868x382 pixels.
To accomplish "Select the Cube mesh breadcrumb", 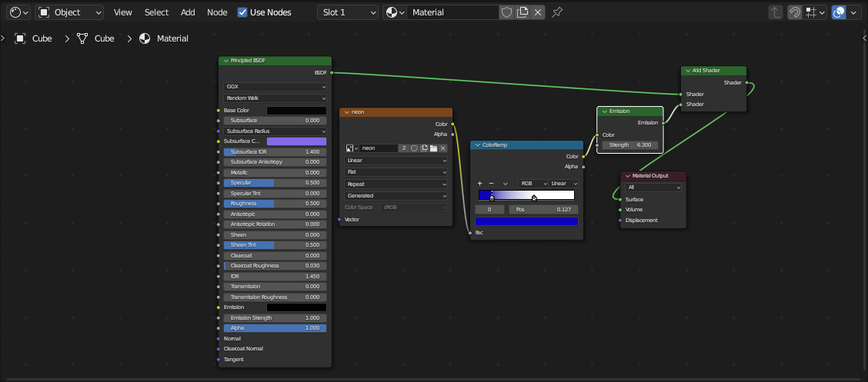I will 95,38.
